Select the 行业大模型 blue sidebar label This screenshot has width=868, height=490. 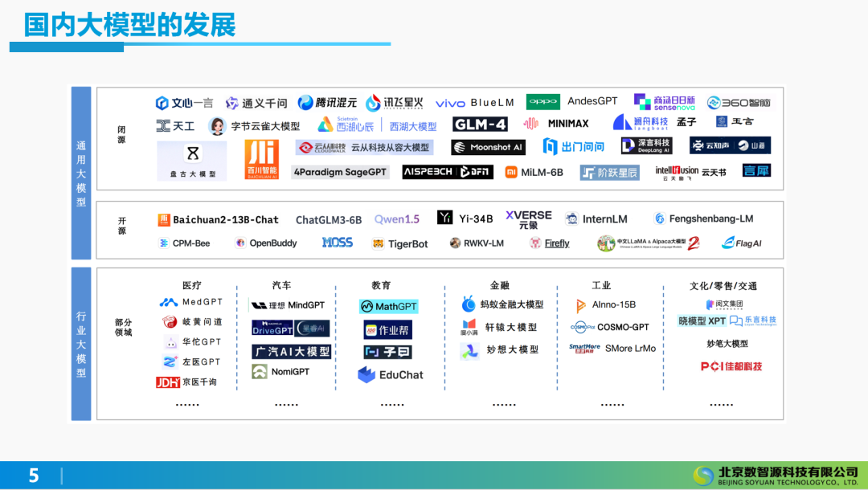pos(81,344)
